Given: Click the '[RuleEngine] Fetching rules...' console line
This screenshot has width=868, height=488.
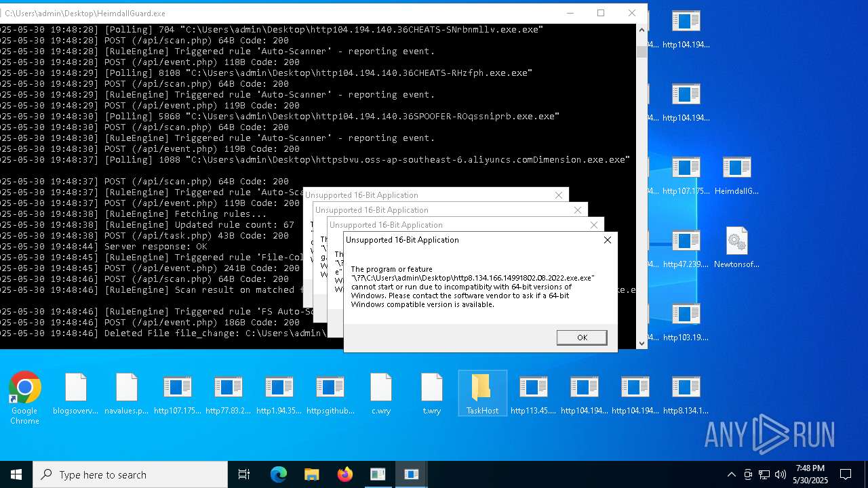Looking at the screenshot, I should (134, 214).
